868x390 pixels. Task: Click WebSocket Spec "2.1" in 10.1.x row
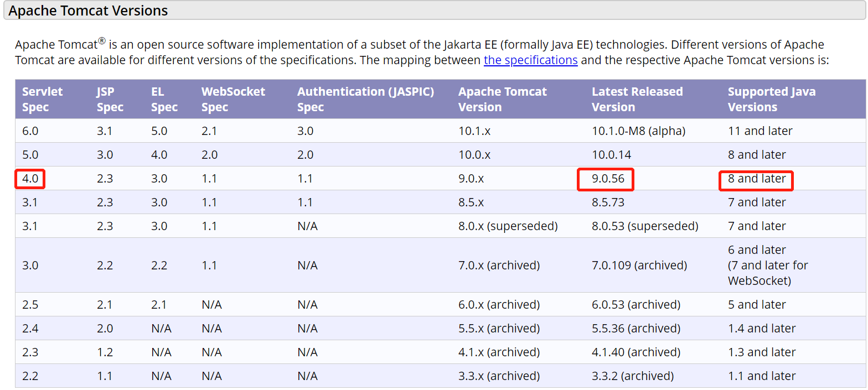tap(209, 131)
